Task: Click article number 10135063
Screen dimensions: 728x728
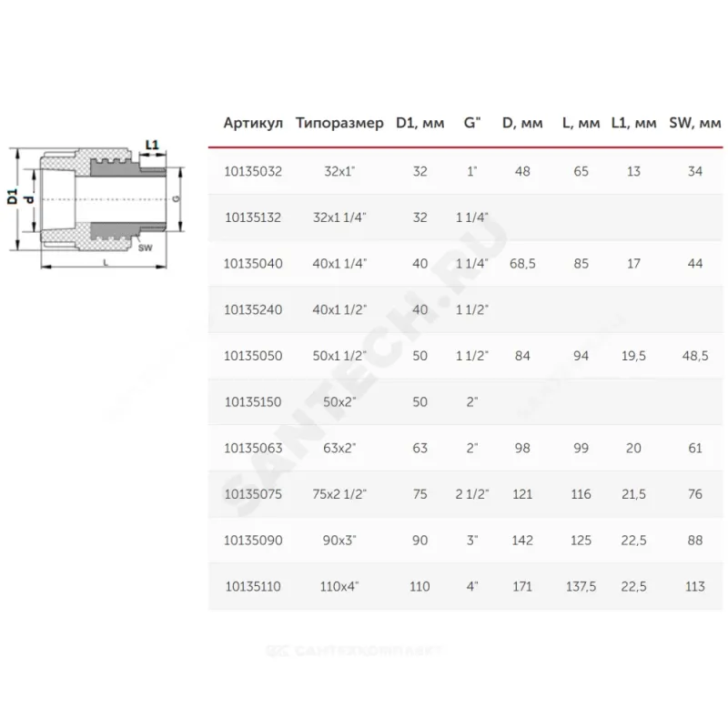Action: click(253, 448)
